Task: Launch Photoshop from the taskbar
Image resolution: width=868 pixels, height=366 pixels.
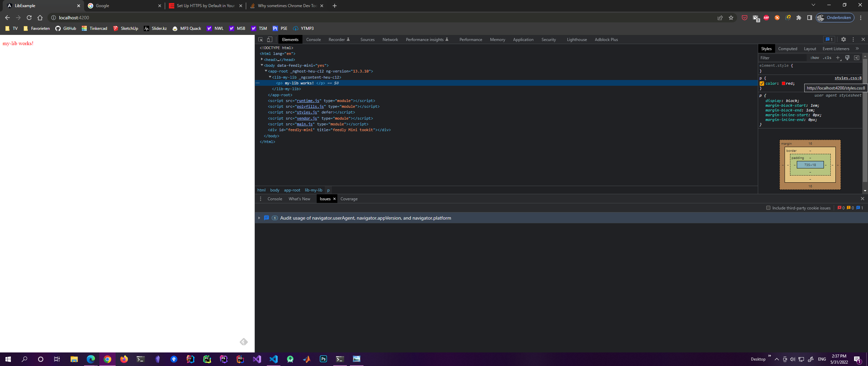Action: tap(323, 359)
